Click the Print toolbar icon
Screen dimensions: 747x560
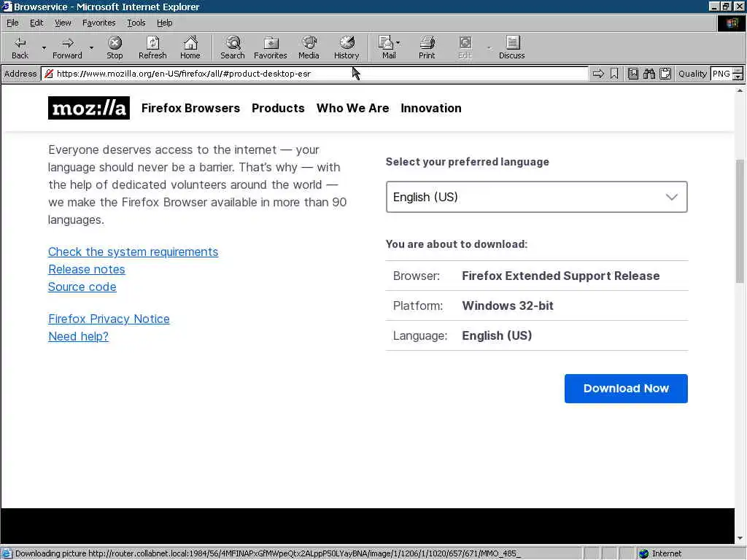[427, 47]
